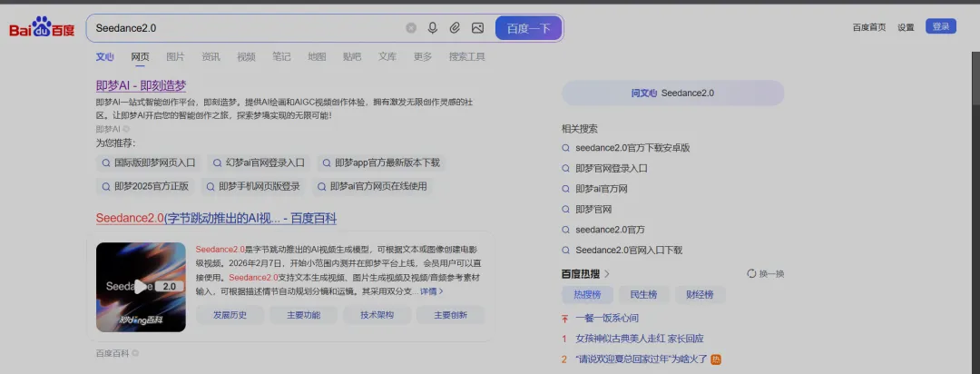The image size is (980, 374).
Task: Switch to the 地图 tab
Action: click(x=317, y=57)
